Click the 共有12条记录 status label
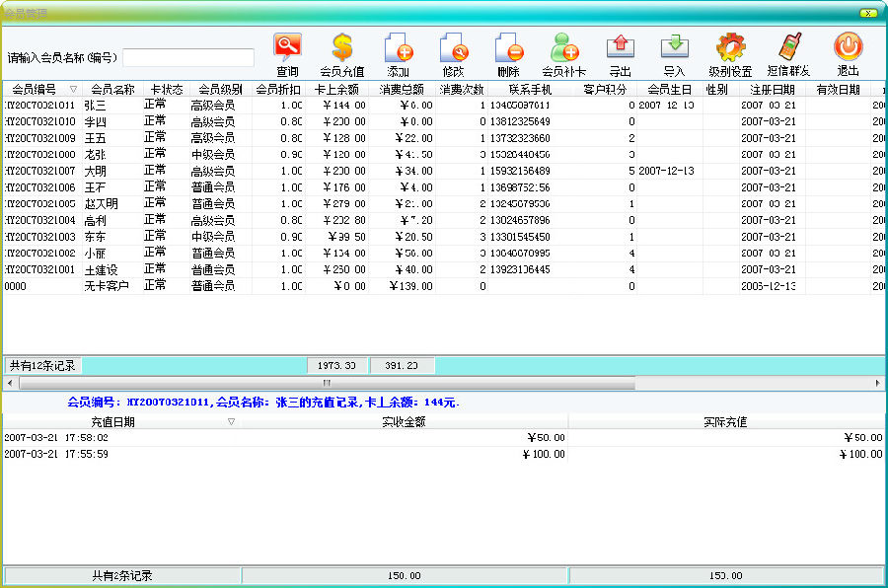The width and height of the screenshot is (888, 588). pyautogui.click(x=42, y=365)
